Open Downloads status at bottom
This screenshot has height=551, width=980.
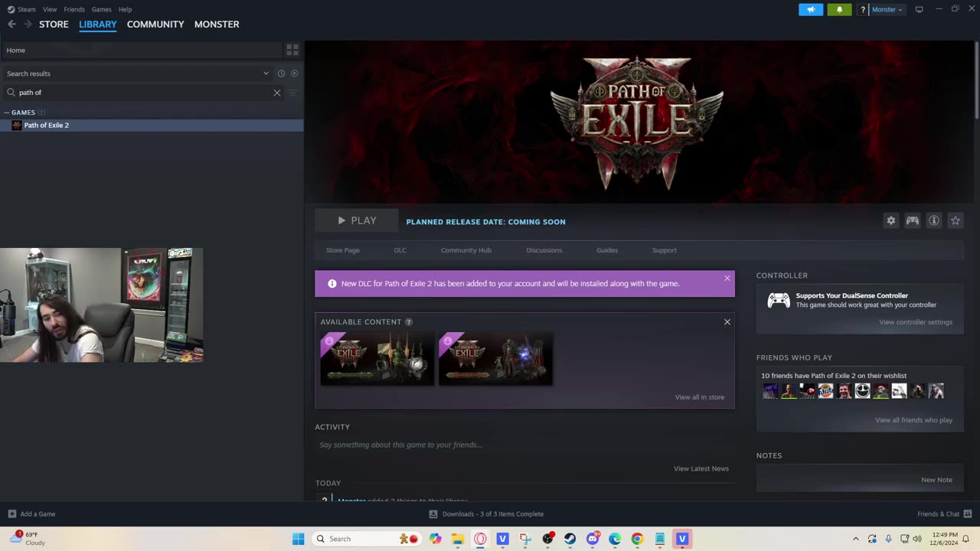486,514
